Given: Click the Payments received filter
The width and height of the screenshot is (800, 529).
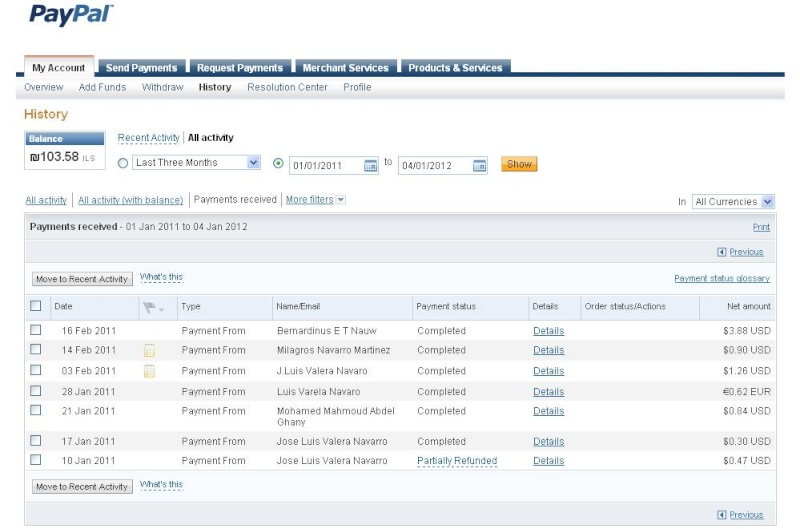Looking at the screenshot, I should pos(235,199).
